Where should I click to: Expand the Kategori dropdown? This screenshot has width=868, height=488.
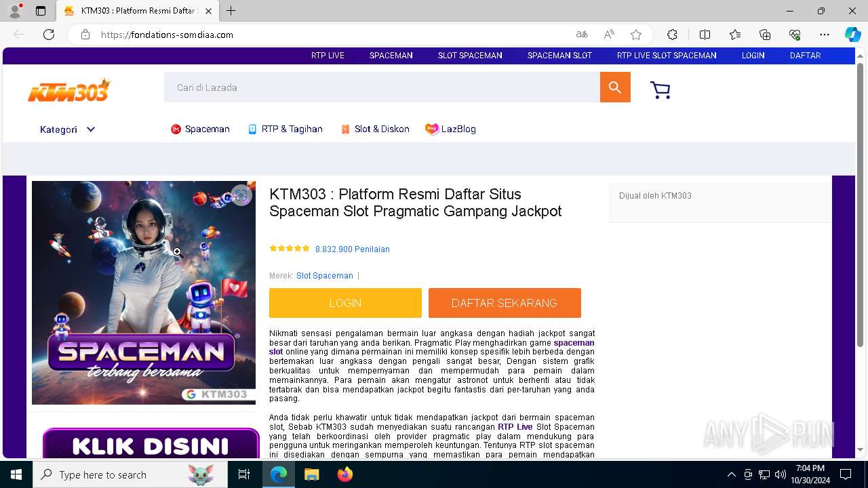tap(68, 129)
